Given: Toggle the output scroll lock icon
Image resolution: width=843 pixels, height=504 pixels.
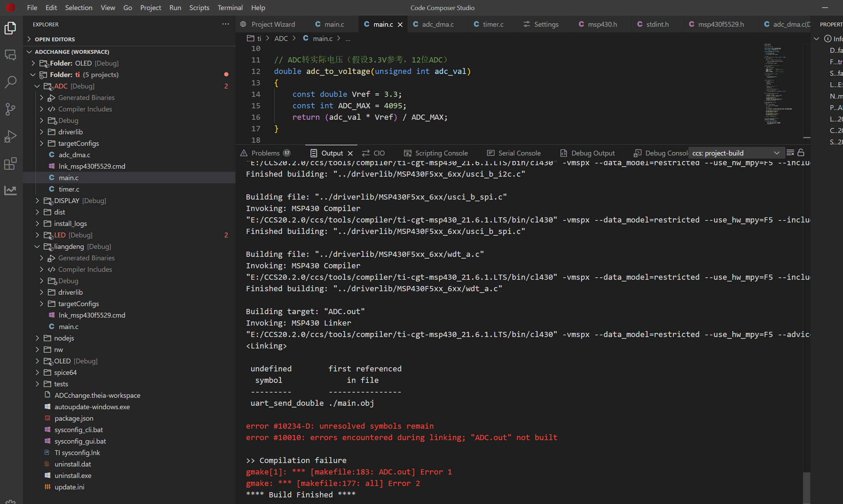Looking at the screenshot, I should (x=801, y=153).
